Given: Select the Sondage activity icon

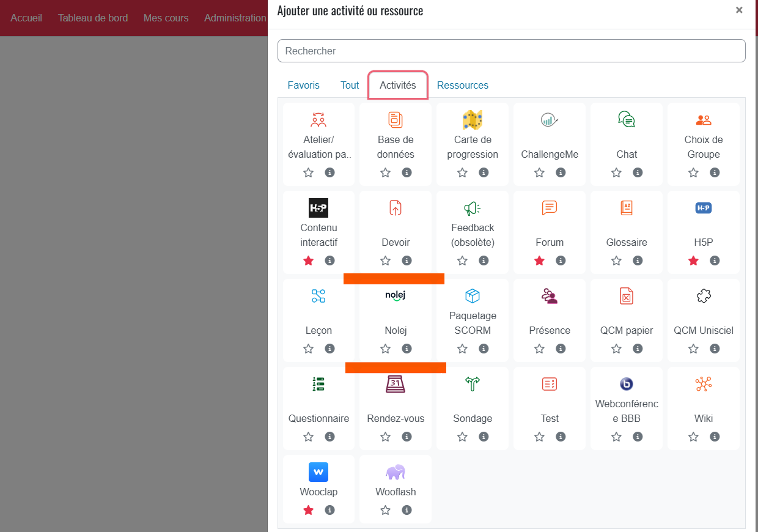Looking at the screenshot, I should click(473, 384).
